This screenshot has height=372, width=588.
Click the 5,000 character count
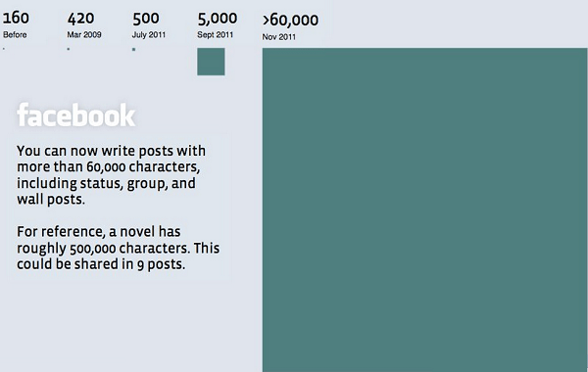point(218,19)
